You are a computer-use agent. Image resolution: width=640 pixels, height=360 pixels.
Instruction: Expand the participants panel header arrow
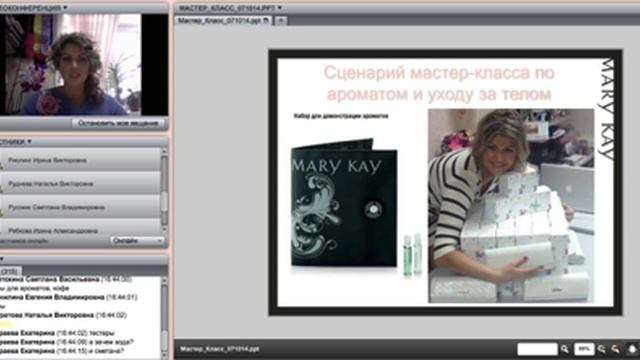click(29, 142)
